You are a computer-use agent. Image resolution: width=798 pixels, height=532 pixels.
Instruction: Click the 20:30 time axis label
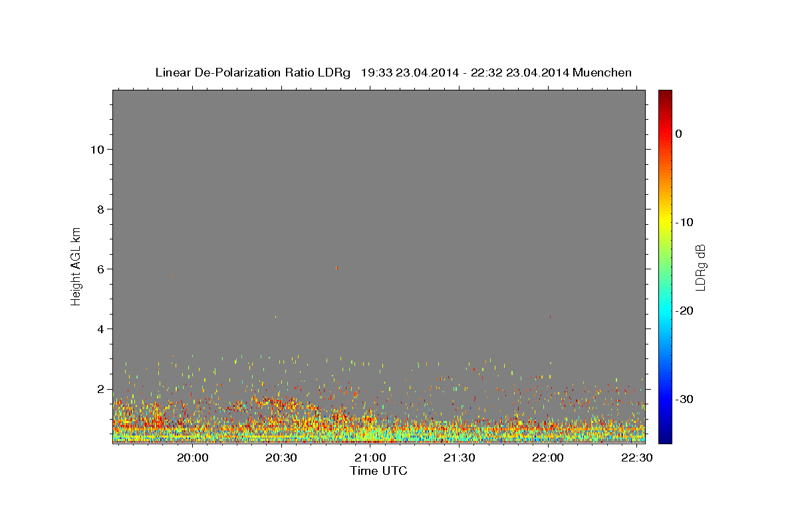pos(281,458)
